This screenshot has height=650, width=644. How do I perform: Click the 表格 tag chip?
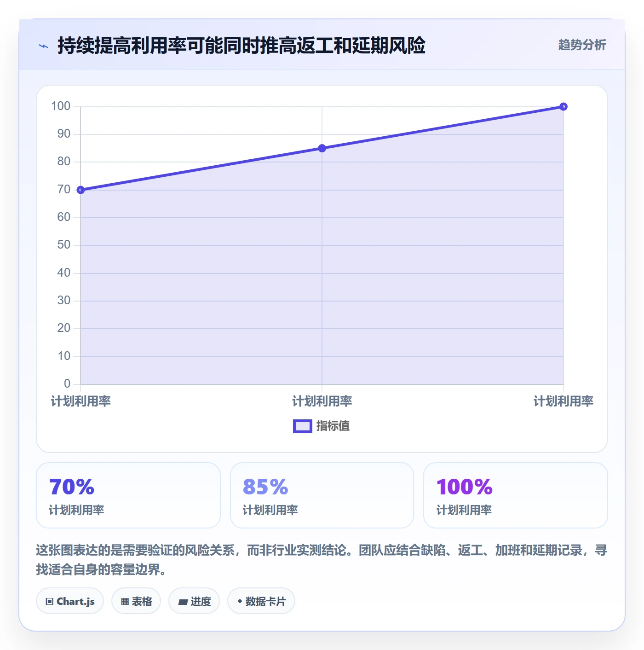(136, 601)
